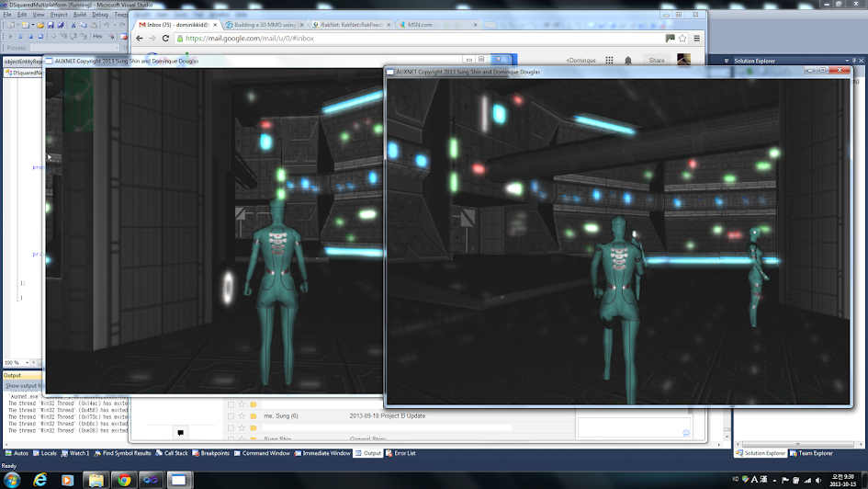Close the Building a 3D MMO tab
Image resolution: width=868 pixels, height=489 pixels.
click(x=301, y=25)
